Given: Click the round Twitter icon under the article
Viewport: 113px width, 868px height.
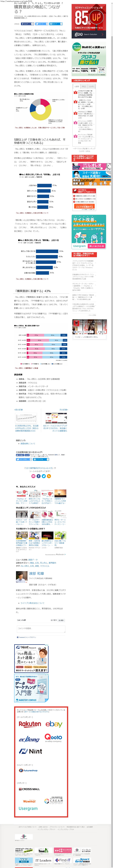Looking at the screenshot, I should click(44, 476).
